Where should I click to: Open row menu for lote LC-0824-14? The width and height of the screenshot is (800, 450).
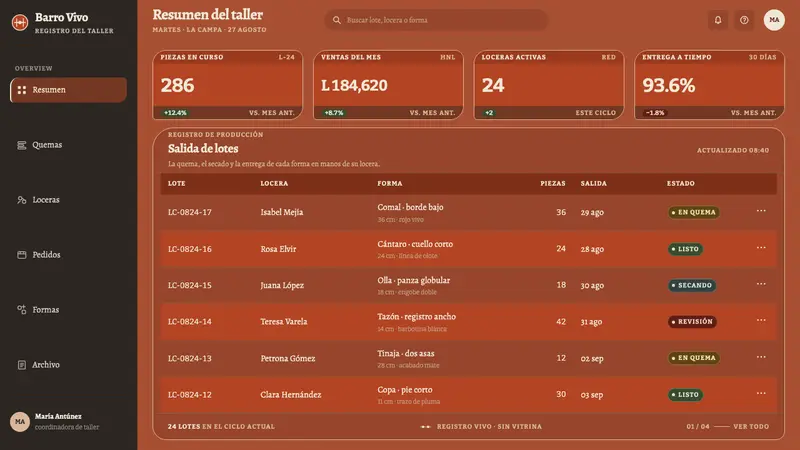pos(761,320)
